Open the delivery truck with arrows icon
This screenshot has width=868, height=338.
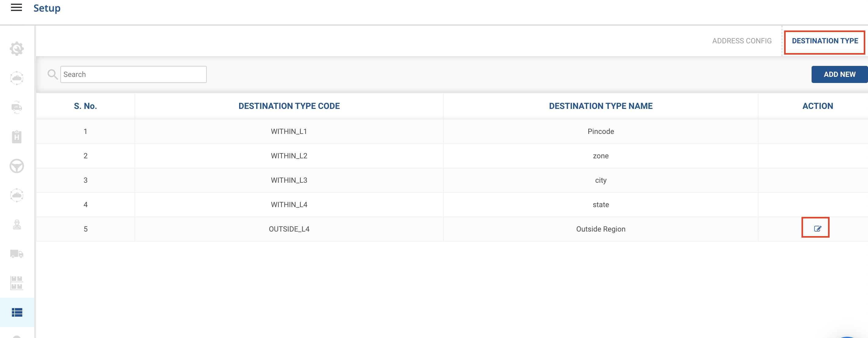pyautogui.click(x=16, y=107)
